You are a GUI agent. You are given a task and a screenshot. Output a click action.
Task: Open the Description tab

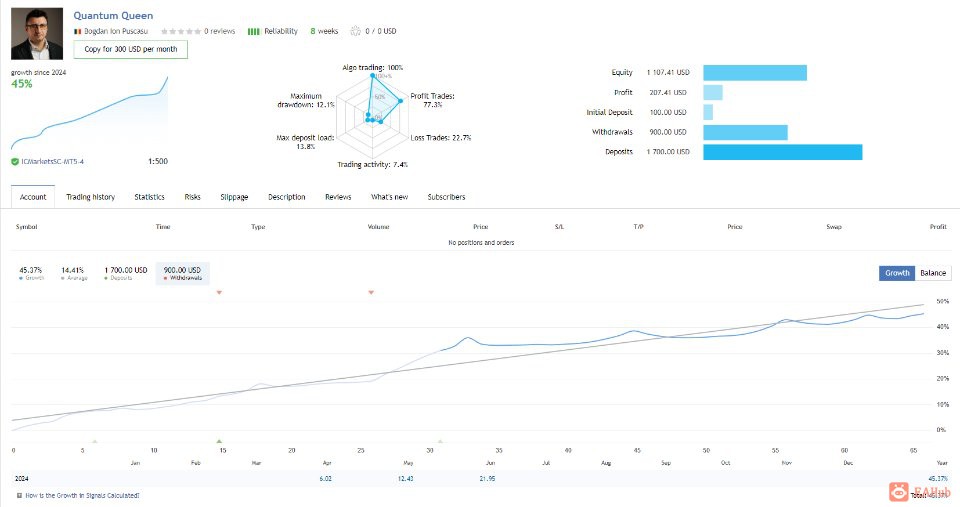pos(287,197)
